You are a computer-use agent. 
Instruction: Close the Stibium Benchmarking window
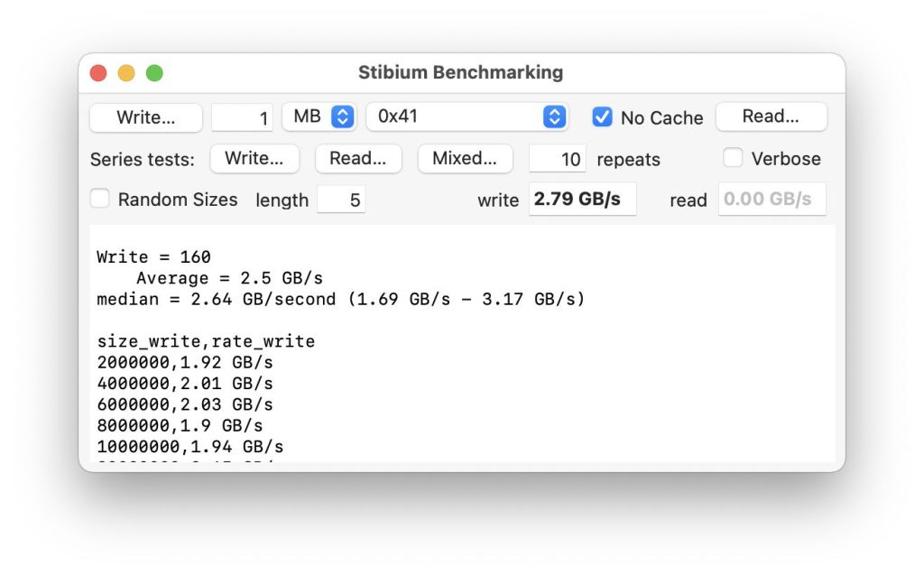pos(98,73)
